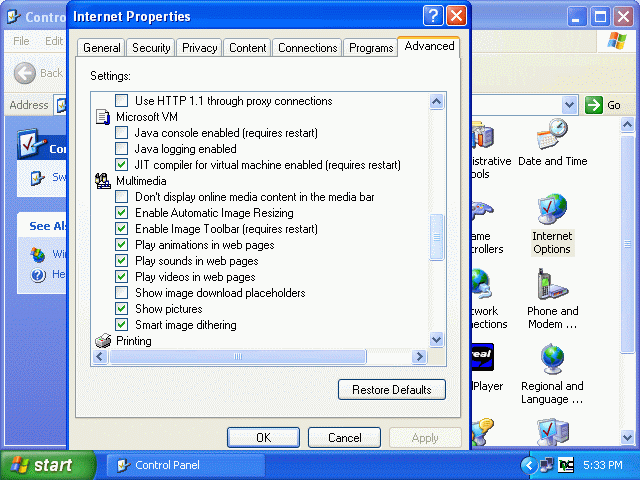The height and width of the screenshot is (480, 640).
Task: Uncheck Show pictures option
Action: click(121, 309)
